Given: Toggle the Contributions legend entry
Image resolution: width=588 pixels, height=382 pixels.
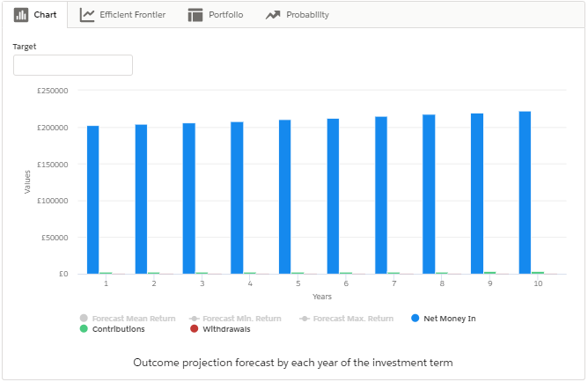Looking at the screenshot, I should [113, 329].
